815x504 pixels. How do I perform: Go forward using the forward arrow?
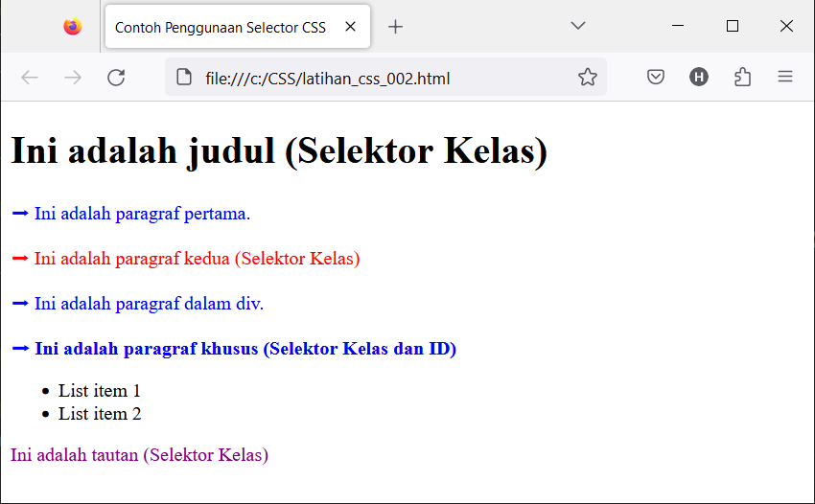pos(73,78)
